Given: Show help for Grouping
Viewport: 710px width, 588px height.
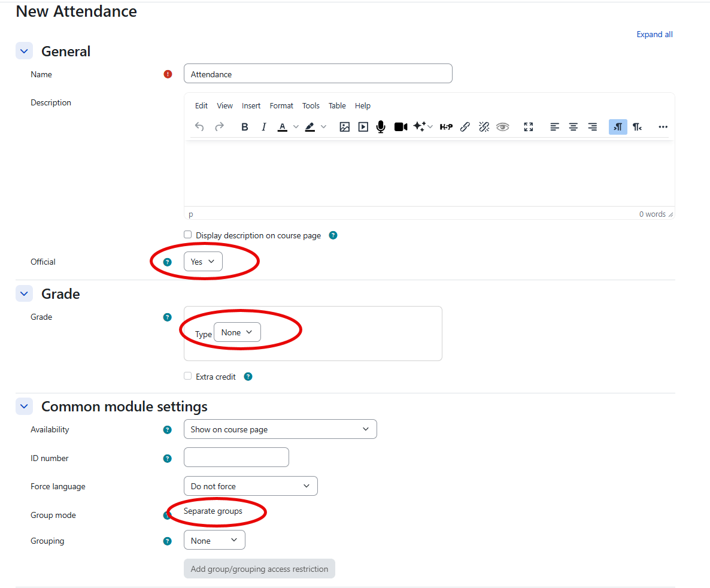Looking at the screenshot, I should point(168,541).
